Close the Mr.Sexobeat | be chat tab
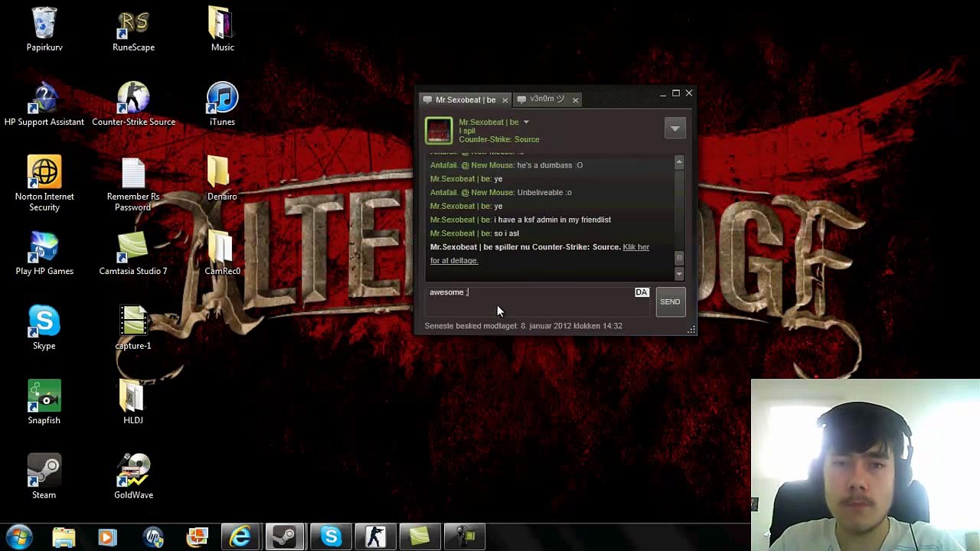Viewport: 980px width, 551px height. pyautogui.click(x=505, y=100)
